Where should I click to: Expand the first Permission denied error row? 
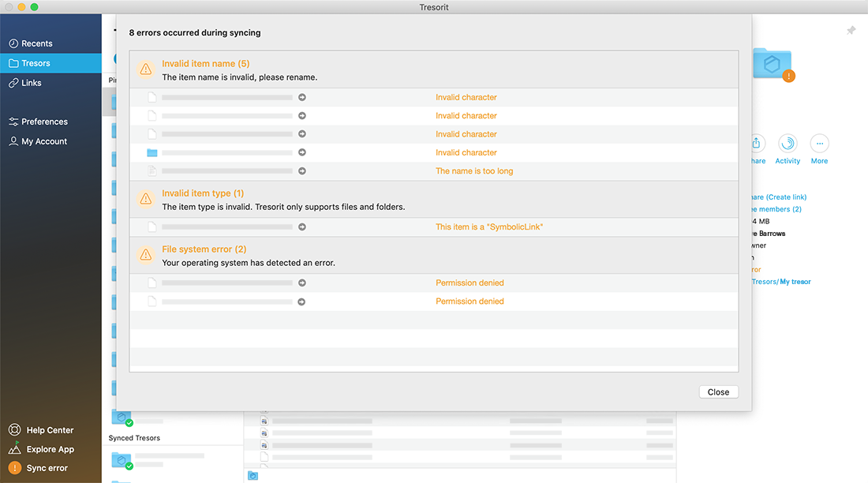tap(302, 283)
